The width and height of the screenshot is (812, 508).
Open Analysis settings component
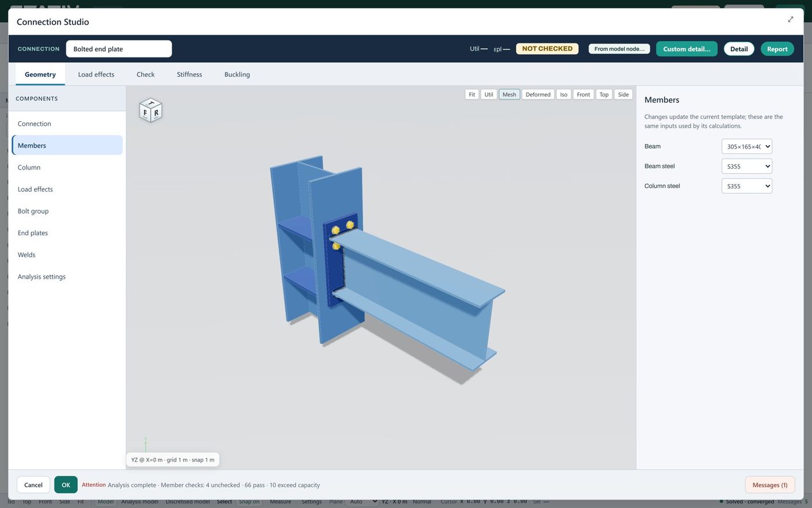67,276
